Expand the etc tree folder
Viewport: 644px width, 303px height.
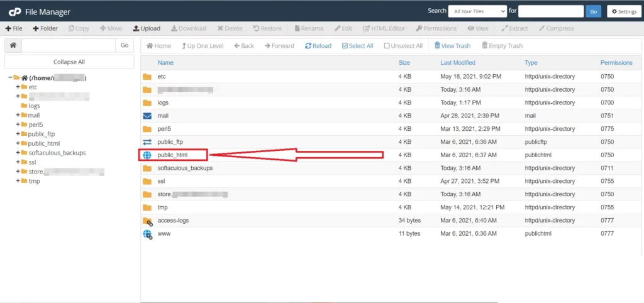(x=18, y=87)
